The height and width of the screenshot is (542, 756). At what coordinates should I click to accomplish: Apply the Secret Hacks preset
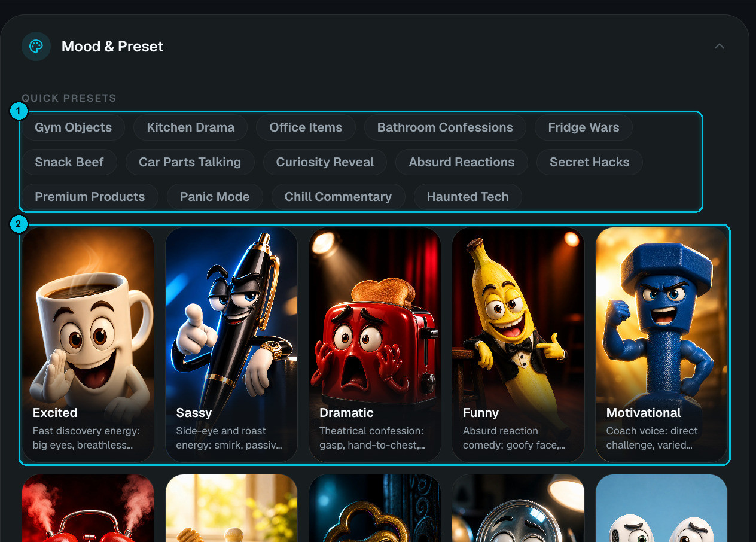(x=590, y=162)
